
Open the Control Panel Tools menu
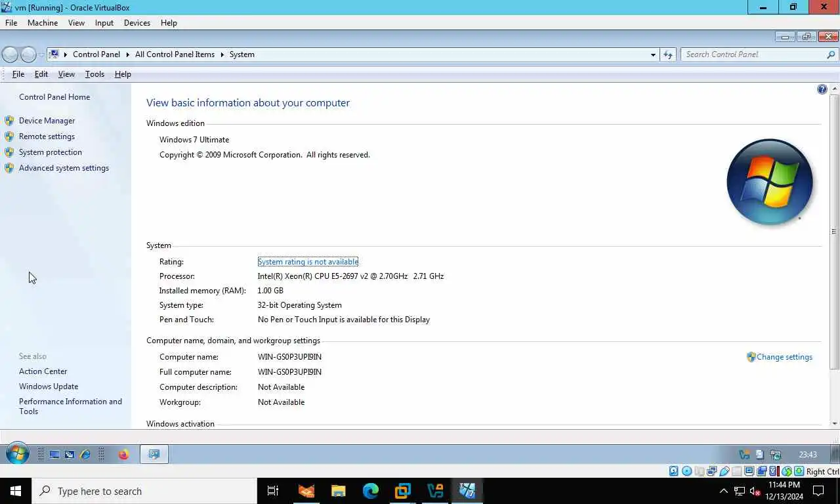(x=94, y=74)
